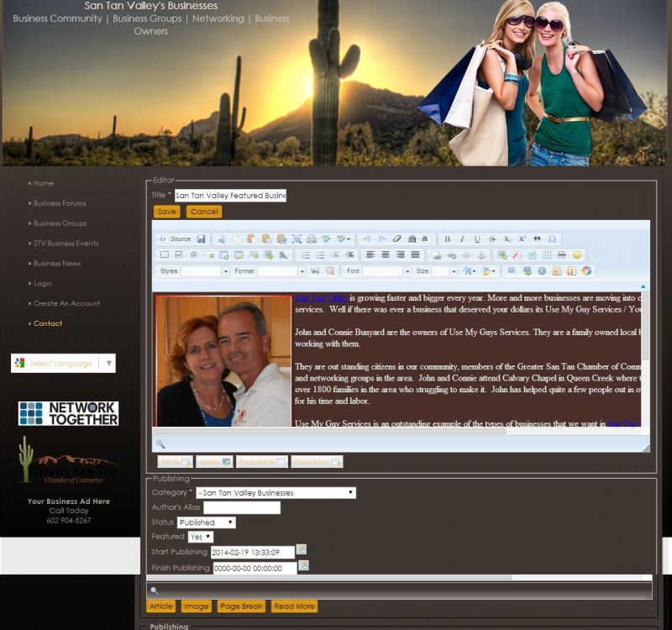The image size is (672, 630).
Task: Center align the text
Action: coord(386,255)
